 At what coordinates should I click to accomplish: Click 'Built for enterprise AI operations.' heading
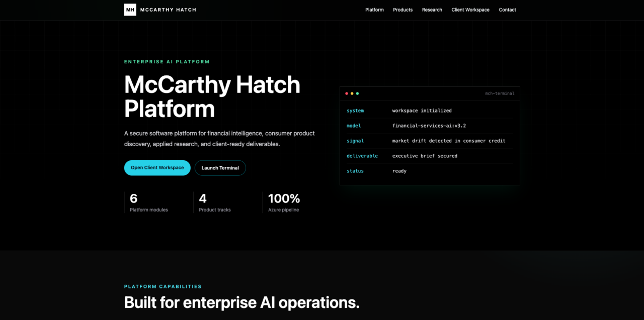tap(242, 302)
